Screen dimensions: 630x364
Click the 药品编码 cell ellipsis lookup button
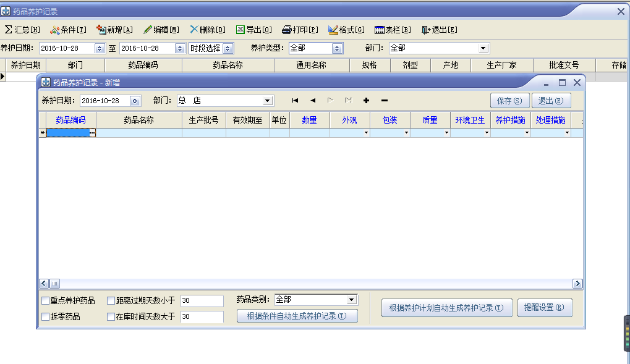pos(92,133)
